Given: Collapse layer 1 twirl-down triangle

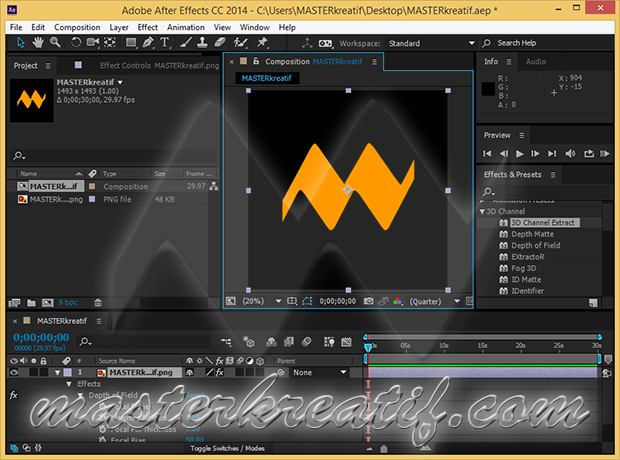Looking at the screenshot, I should [58, 373].
